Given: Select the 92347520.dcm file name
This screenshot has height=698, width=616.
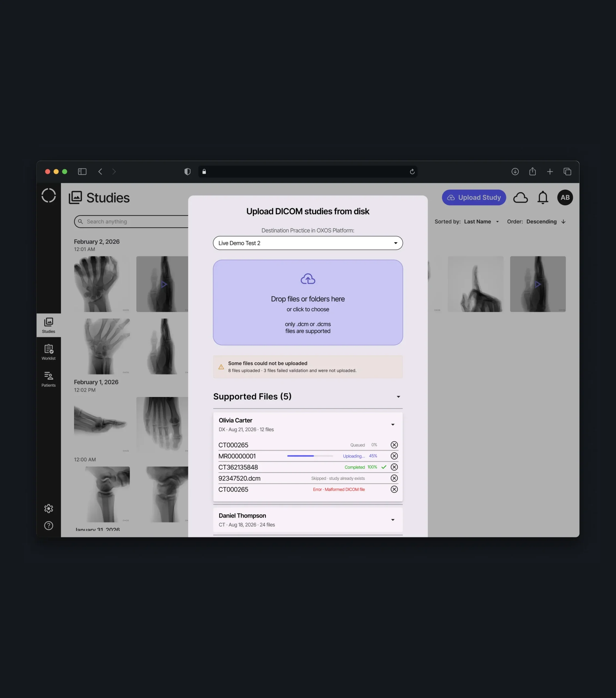Looking at the screenshot, I should (x=239, y=479).
